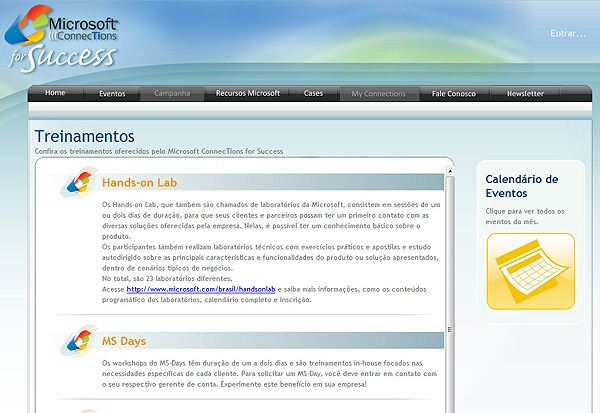Image resolution: width=600 pixels, height=413 pixels.
Task: Click the 'No total, são 23 laboratórios' line
Action: tap(167, 279)
